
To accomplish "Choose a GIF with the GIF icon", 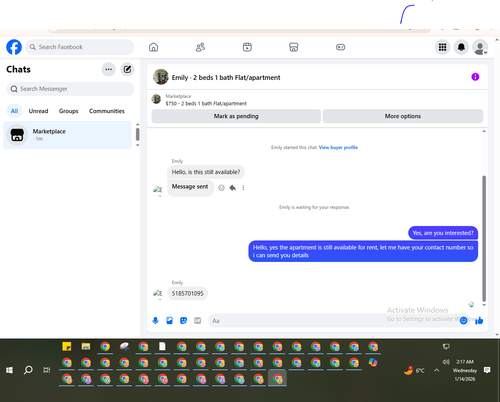I will tap(198, 321).
